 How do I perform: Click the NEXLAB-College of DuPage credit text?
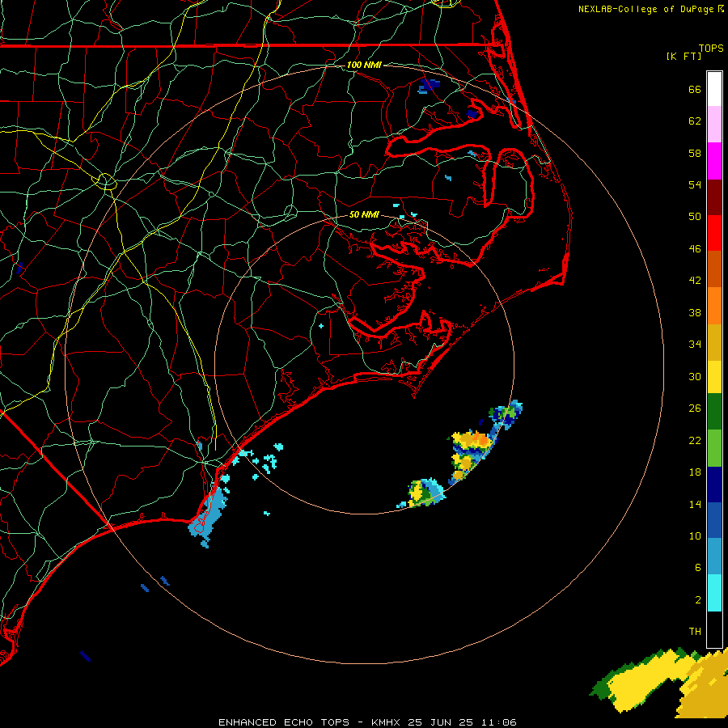pyautogui.click(x=645, y=9)
